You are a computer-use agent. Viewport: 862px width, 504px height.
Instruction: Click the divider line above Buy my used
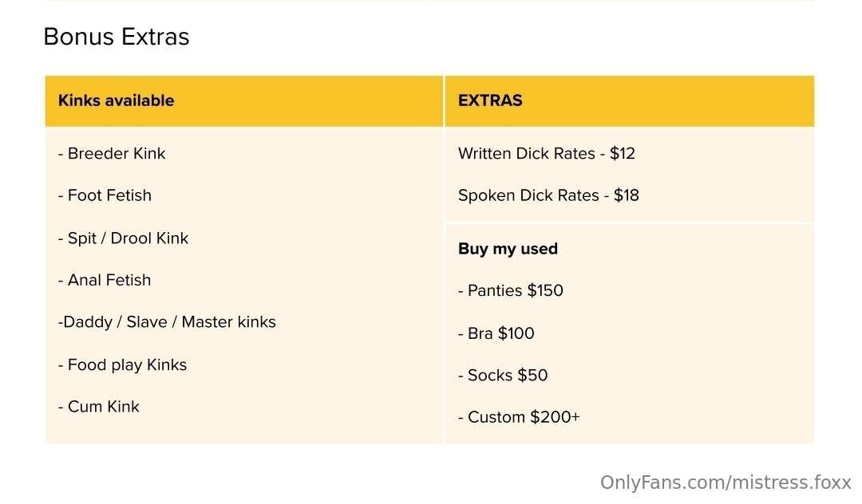629,223
